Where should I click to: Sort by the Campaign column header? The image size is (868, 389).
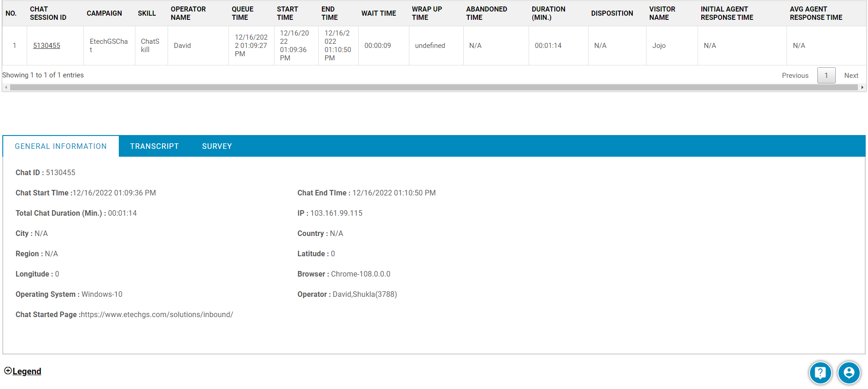104,13
